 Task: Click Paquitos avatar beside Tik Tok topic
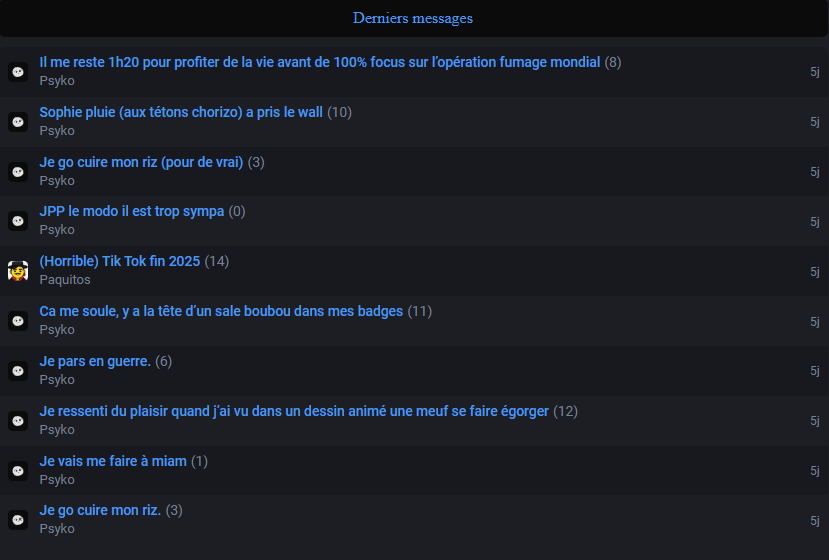click(18, 271)
